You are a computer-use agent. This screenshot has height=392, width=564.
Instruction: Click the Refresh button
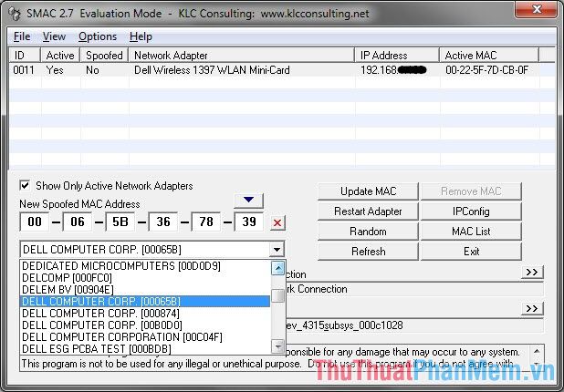(x=368, y=252)
